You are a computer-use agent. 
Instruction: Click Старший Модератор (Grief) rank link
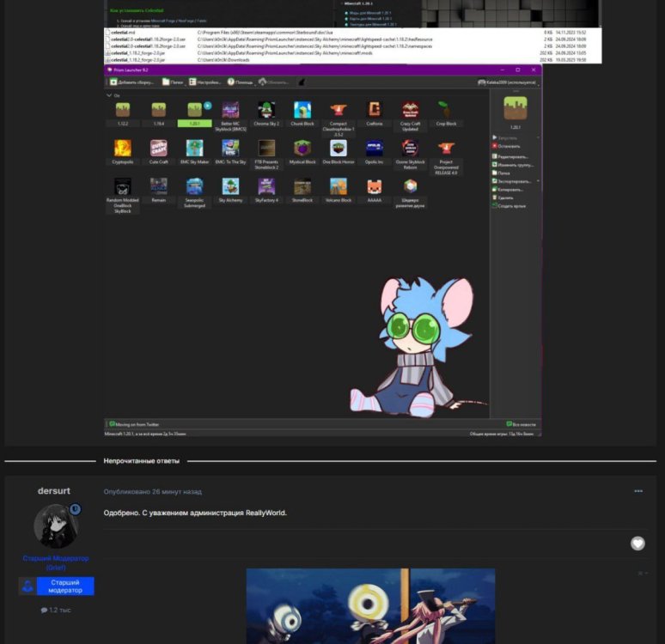[x=56, y=562]
